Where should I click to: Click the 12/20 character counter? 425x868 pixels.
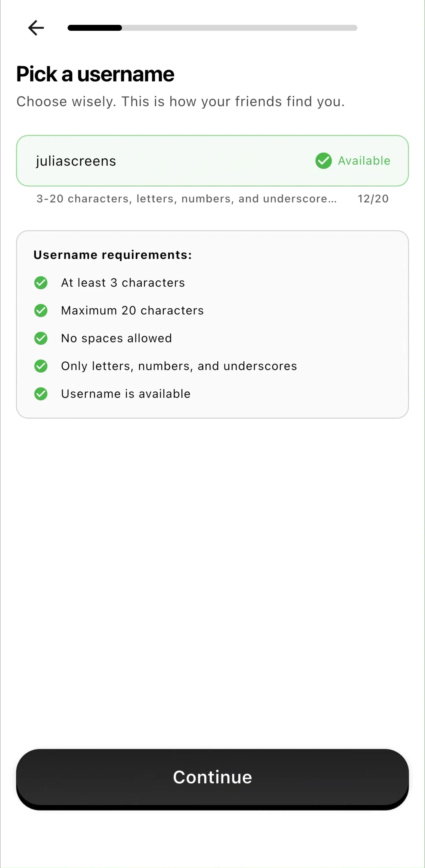click(x=373, y=199)
